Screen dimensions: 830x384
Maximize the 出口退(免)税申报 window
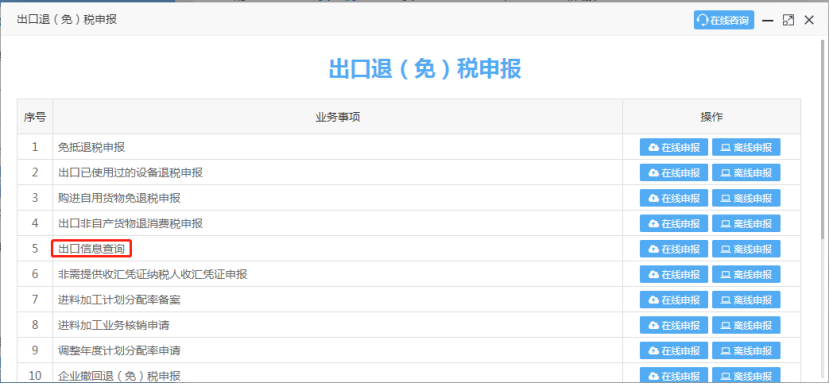[788, 20]
